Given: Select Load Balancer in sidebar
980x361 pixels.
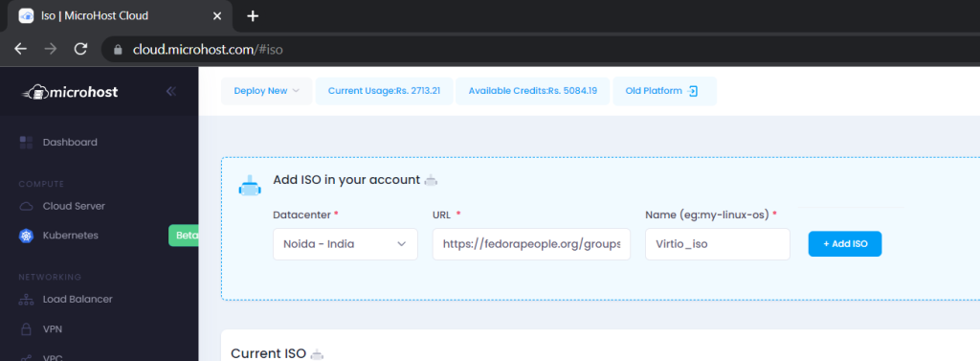Looking at the screenshot, I should coord(78,299).
